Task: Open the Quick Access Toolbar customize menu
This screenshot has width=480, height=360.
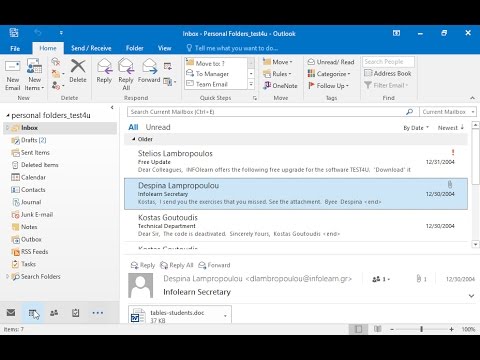Action: point(61,33)
